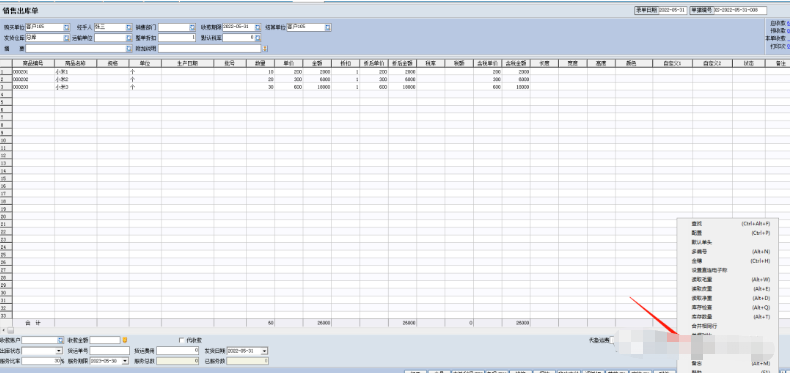Open lookup icon for 购买单位 field

pyautogui.click(x=67, y=27)
